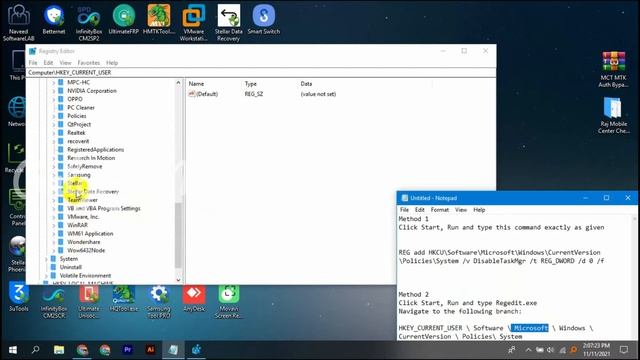
Task: Click the volume speaker tray icon
Action: pyautogui.click(x=551, y=350)
